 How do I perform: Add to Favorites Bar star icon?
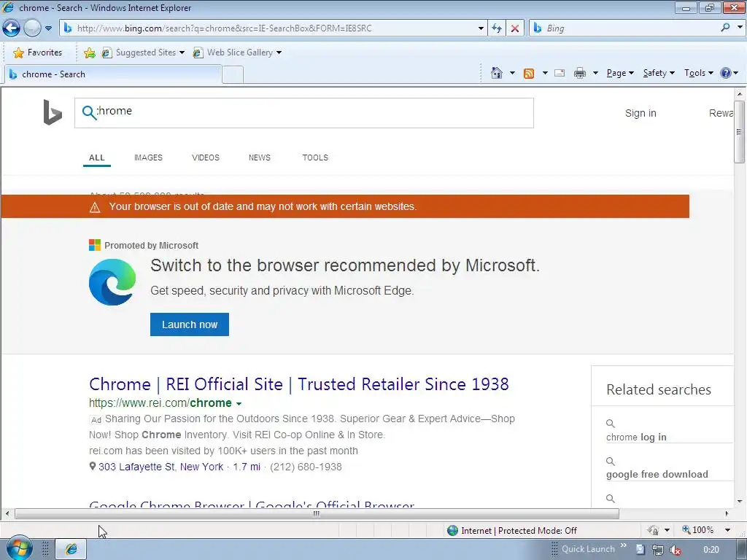89,52
